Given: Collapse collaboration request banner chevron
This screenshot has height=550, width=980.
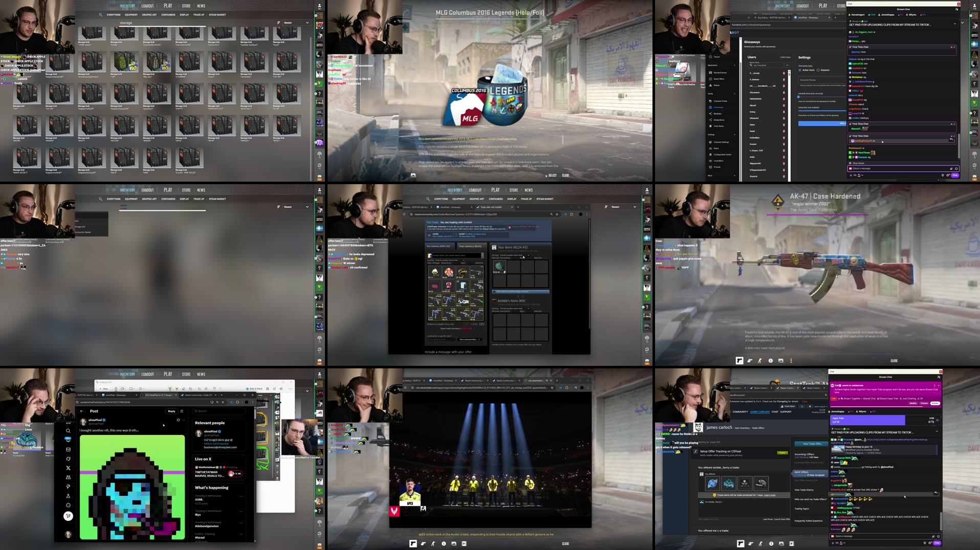Looking at the screenshot, I should pos(939,385).
